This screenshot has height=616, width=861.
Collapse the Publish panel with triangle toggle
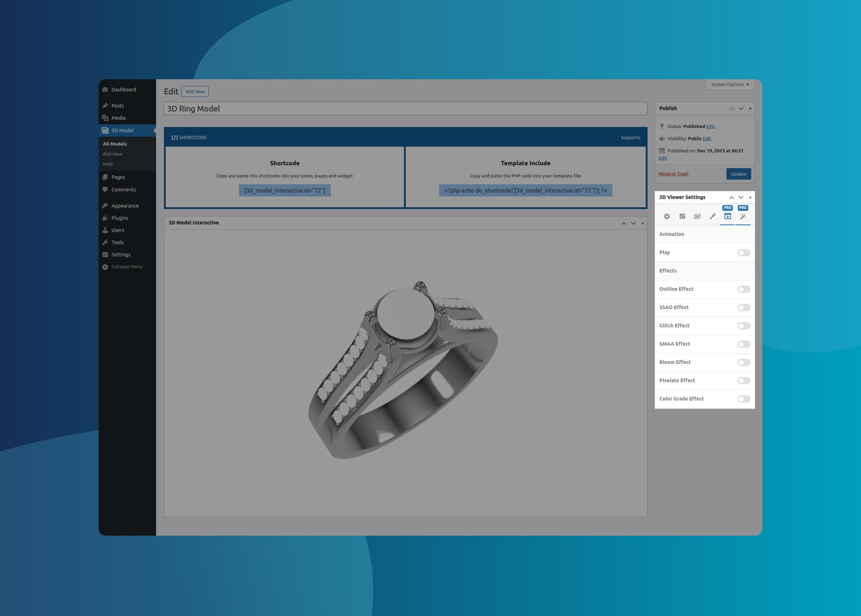coord(750,109)
